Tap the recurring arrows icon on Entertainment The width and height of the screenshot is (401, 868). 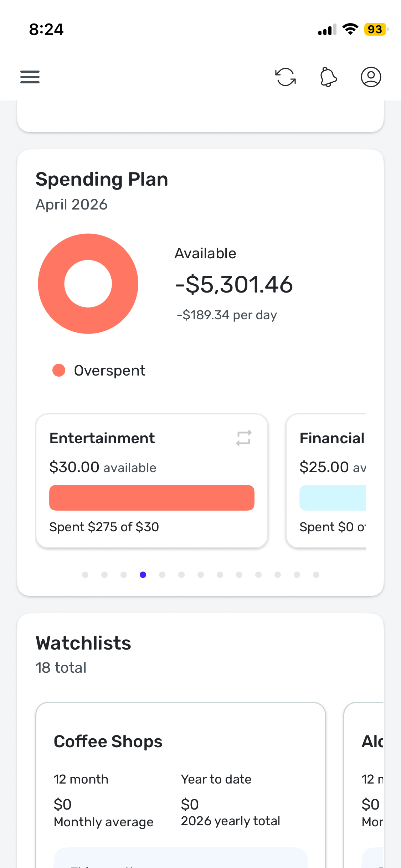[x=244, y=438]
